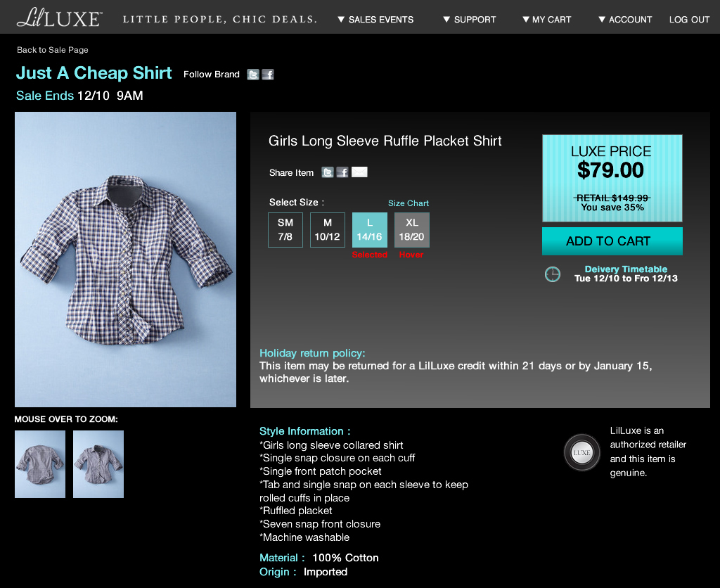720x588 pixels.
Task: Share item via Twitter icon
Action: pyautogui.click(x=328, y=172)
